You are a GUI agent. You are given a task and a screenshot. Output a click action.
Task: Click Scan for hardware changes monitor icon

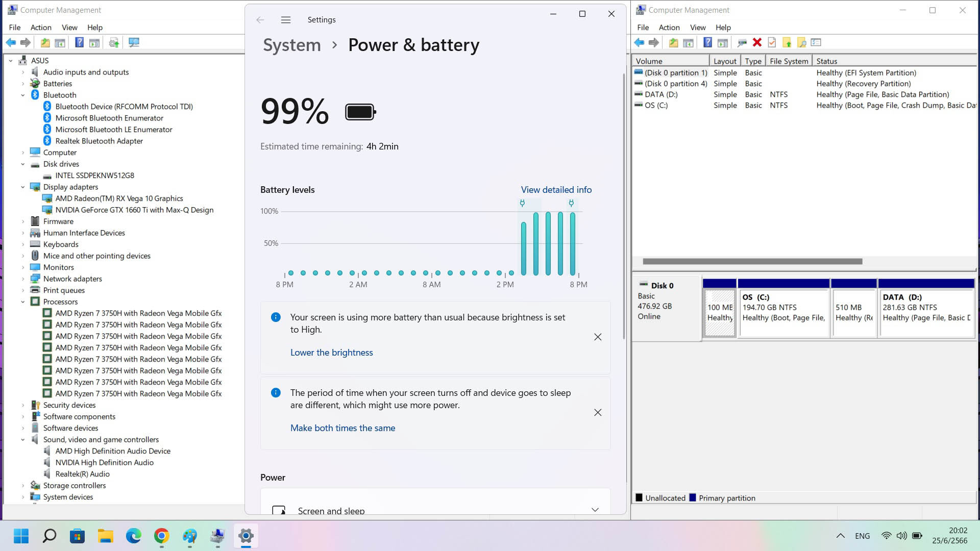[134, 43]
